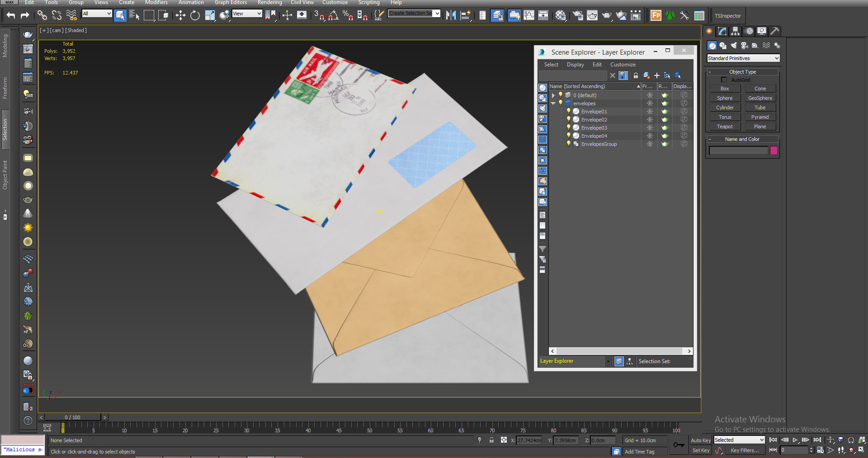Open the Rendering menu

(269, 3)
